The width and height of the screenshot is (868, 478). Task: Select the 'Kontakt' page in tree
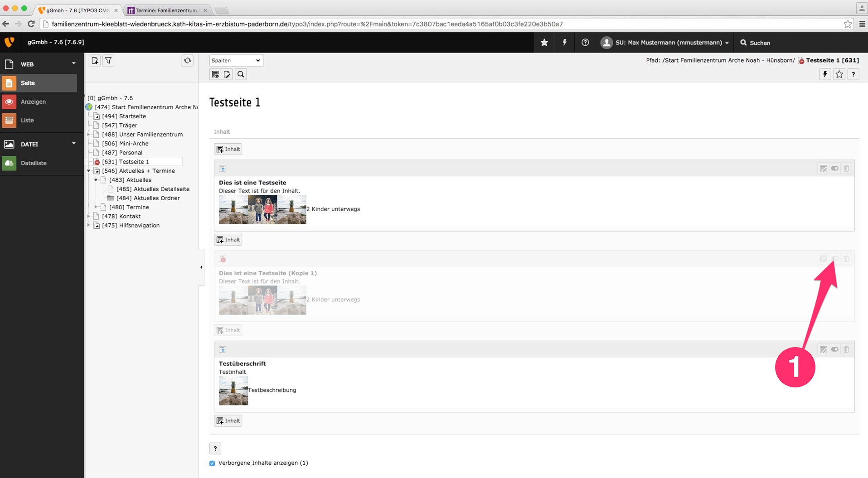(130, 216)
